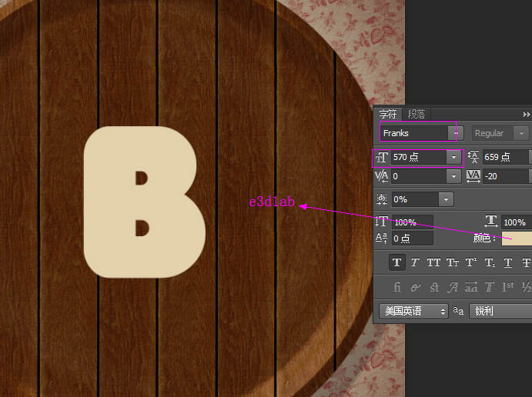Toggle Faux Italic text style
This screenshot has height=397, width=532.
[415, 262]
